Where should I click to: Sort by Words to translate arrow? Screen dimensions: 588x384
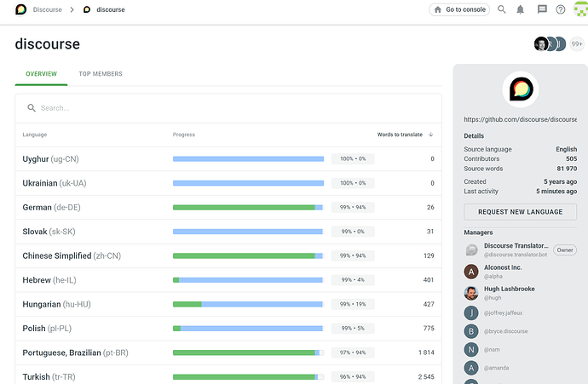431,135
